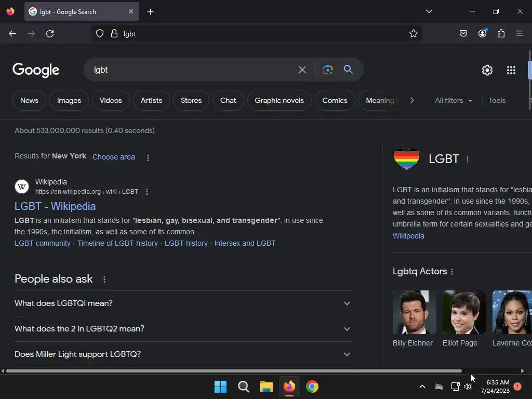Reload the page with the refresh icon
Viewport: 532px width, 399px height.
point(50,34)
